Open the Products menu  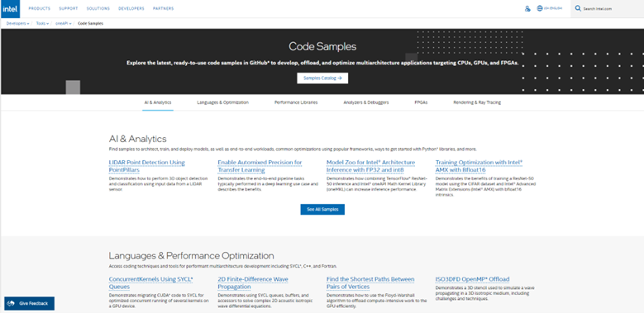click(x=40, y=8)
